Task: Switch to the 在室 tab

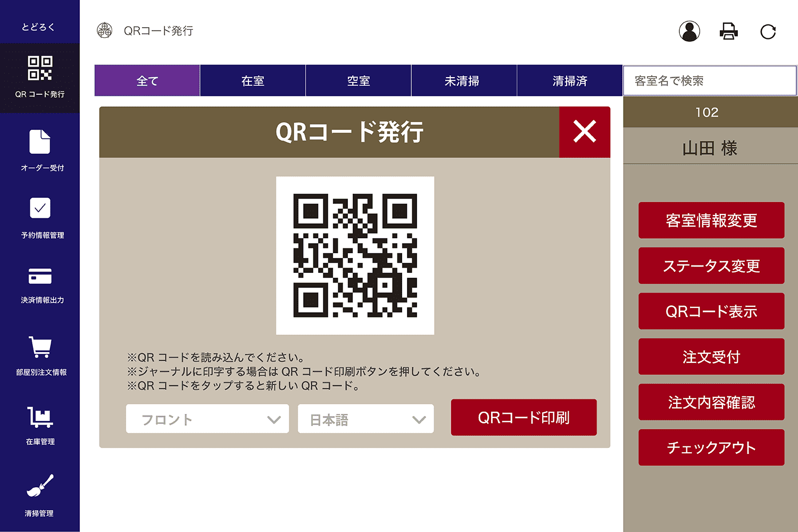Action: [252, 80]
